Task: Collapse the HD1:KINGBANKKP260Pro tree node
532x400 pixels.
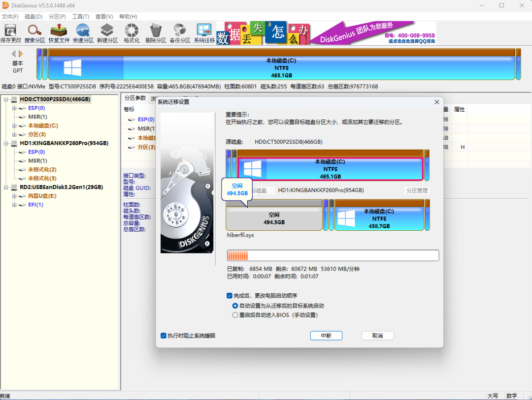Action: [x=6, y=143]
